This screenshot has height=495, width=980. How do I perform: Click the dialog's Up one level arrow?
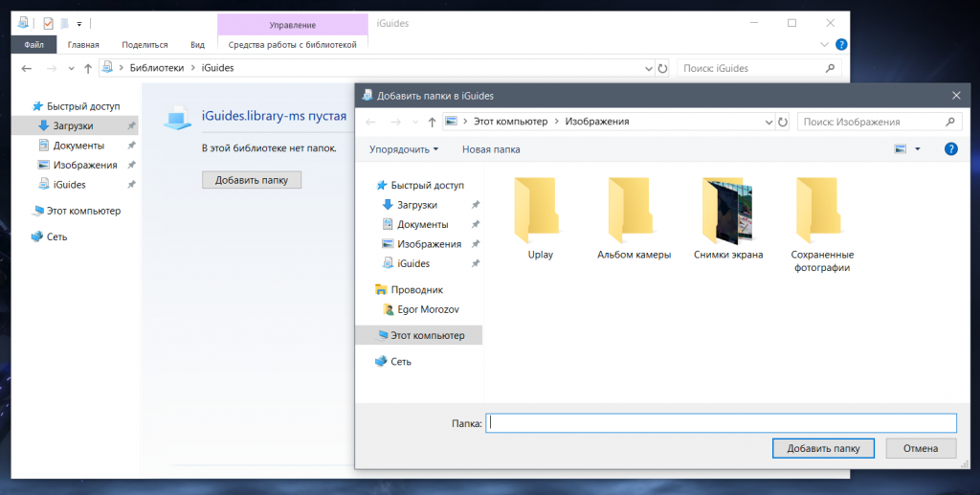[x=432, y=122]
